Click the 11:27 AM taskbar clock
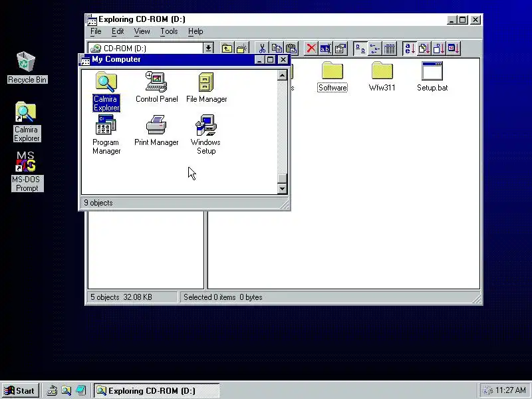This screenshot has height=399, width=532. click(511, 390)
